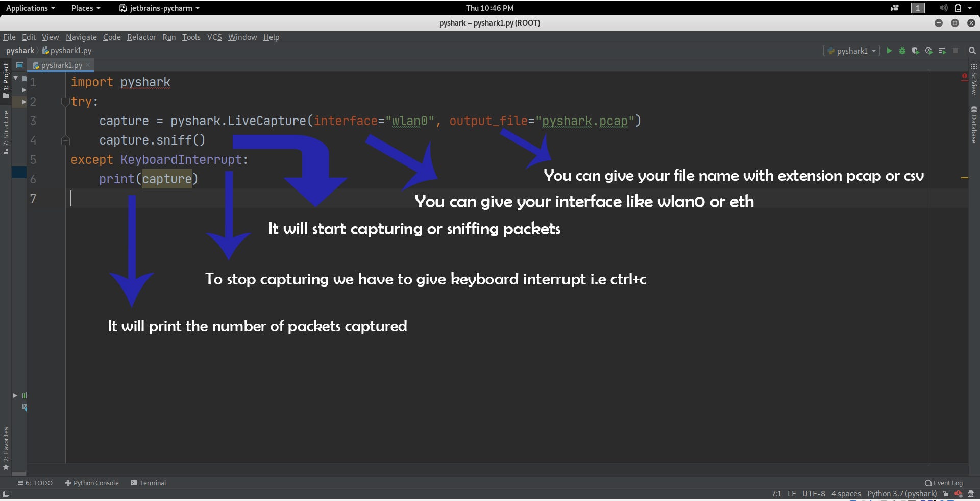Open the concurrency diagram run icon
Screen dimensions: 980x501
942,51
